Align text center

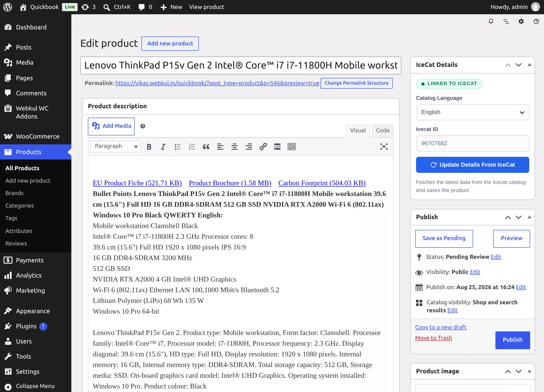coord(235,147)
